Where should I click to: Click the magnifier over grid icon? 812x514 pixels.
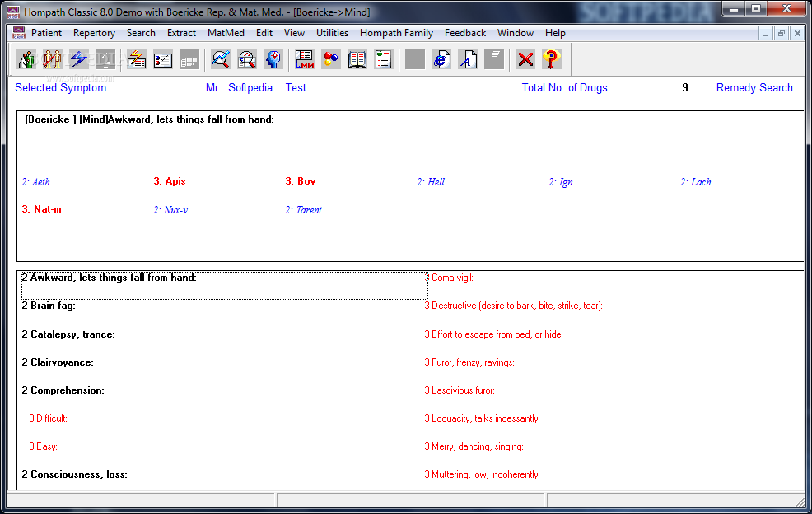247,59
